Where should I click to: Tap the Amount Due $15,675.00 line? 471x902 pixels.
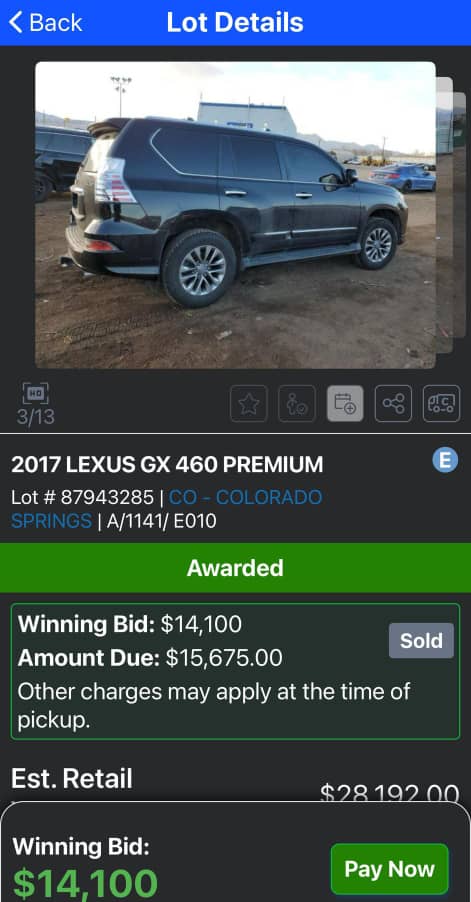150,658
